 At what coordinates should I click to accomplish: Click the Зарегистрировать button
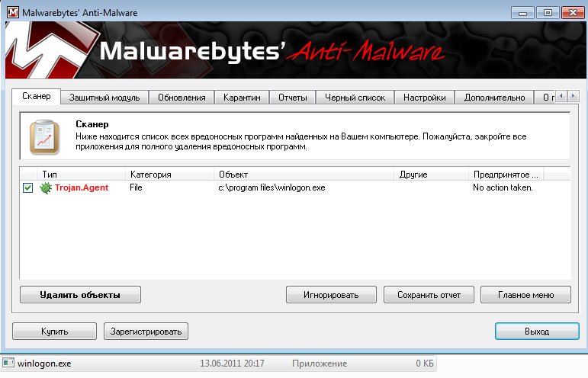point(146,332)
